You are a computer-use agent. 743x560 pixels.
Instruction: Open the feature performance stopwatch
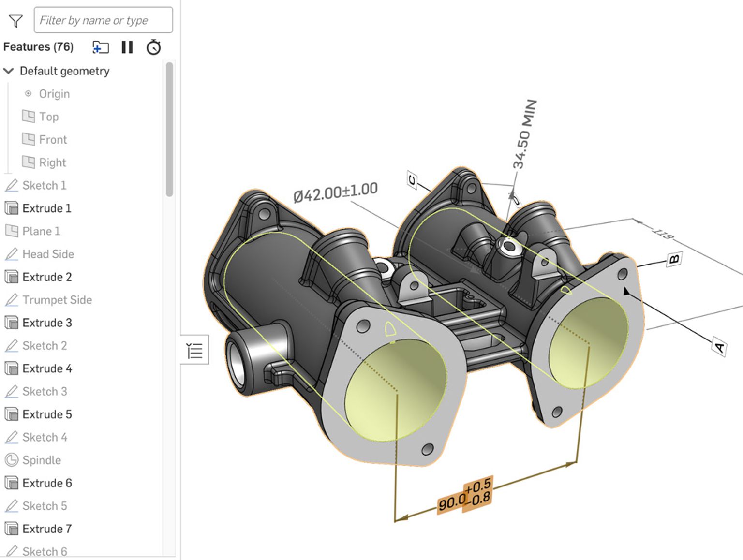click(153, 47)
